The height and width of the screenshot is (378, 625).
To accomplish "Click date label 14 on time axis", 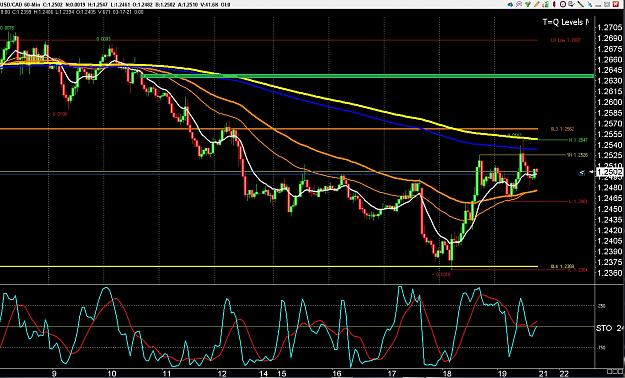I will point(263,374).
